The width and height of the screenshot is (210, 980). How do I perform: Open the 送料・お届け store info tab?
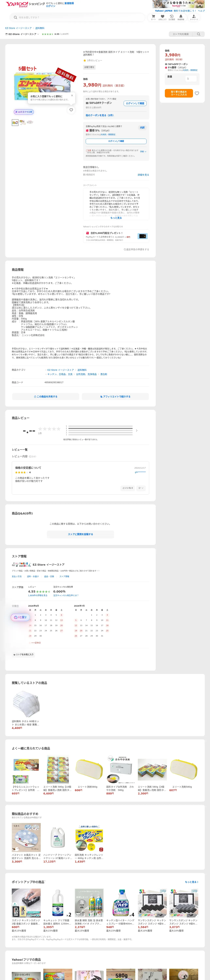coord(33,576)
